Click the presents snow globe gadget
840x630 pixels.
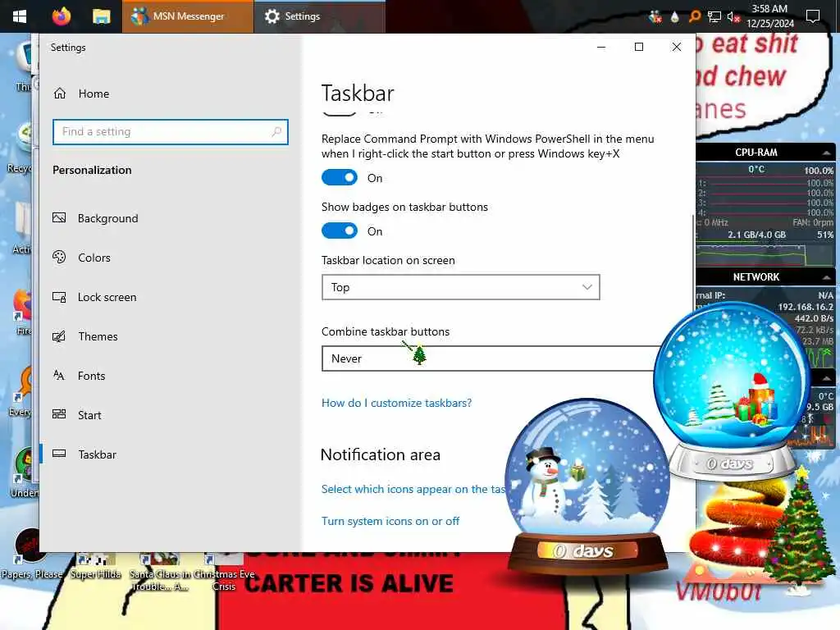732,391
